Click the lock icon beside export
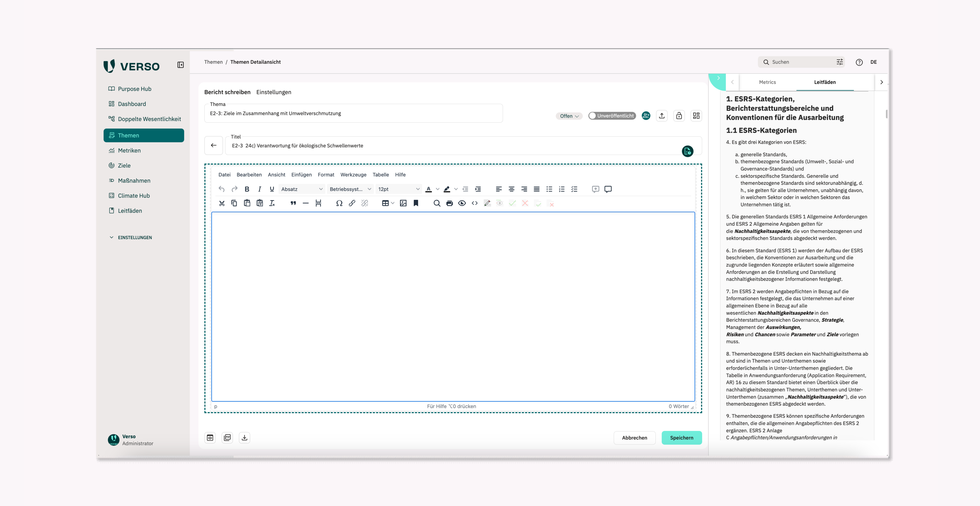The image size is (980, 506). pyautogui.click(x=679, y=116)
